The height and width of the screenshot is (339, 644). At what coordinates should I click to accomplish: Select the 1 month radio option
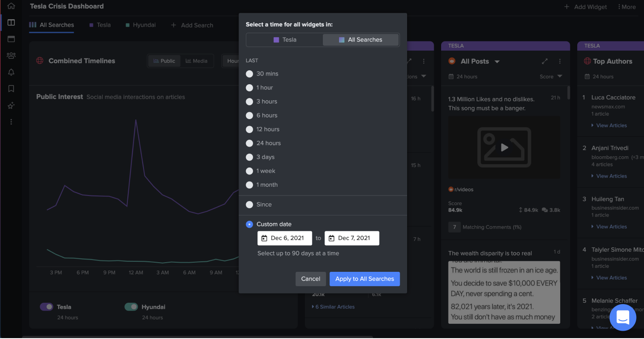click(250, 185)
